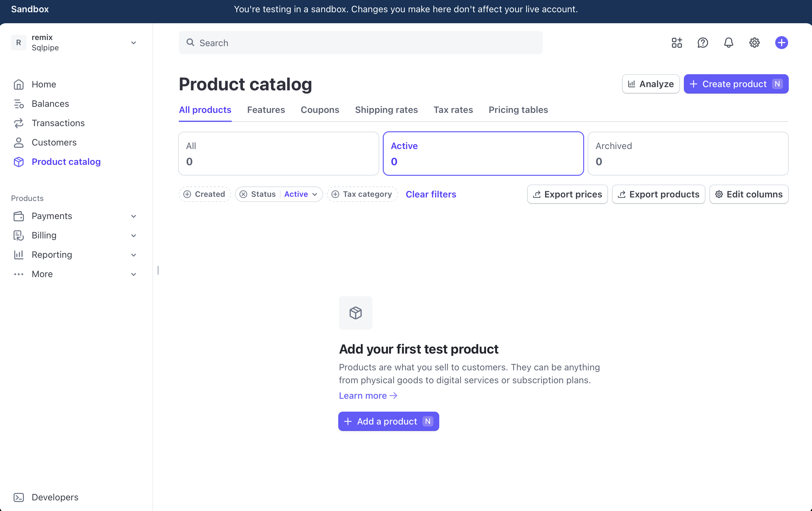Open the apps grid icon

[676, 43]
